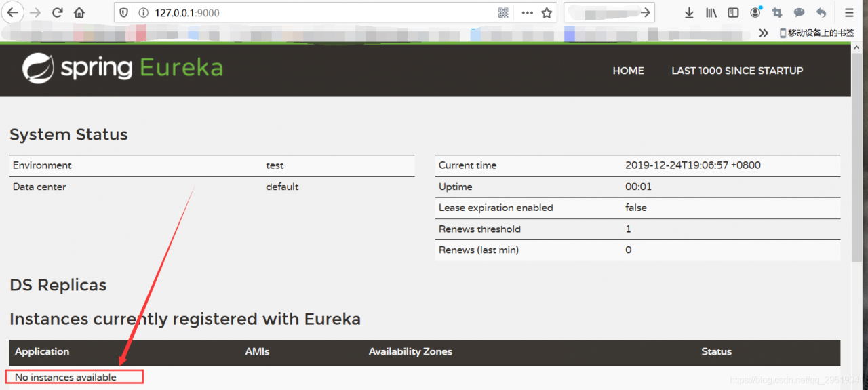Open LAST 1000 SINCE STARTUP link
The width and height of the screenshot is (868, 390).
737,71
